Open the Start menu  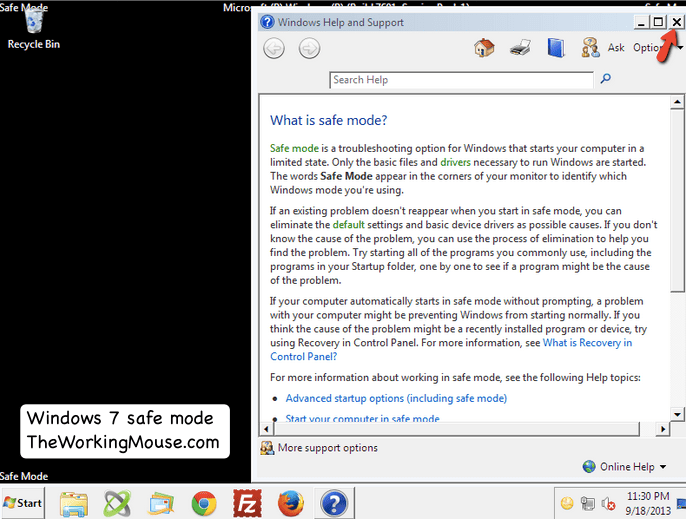tap(22, 503)
